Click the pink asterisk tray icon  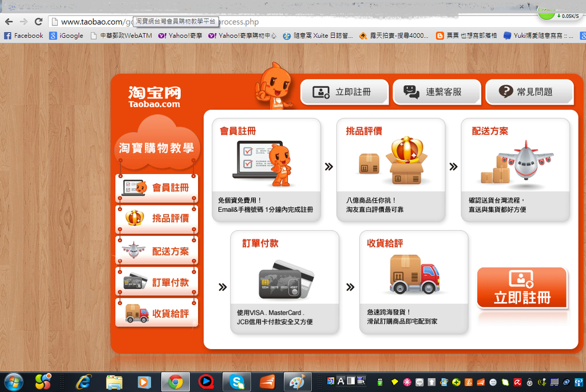click(x=407, y=382)
